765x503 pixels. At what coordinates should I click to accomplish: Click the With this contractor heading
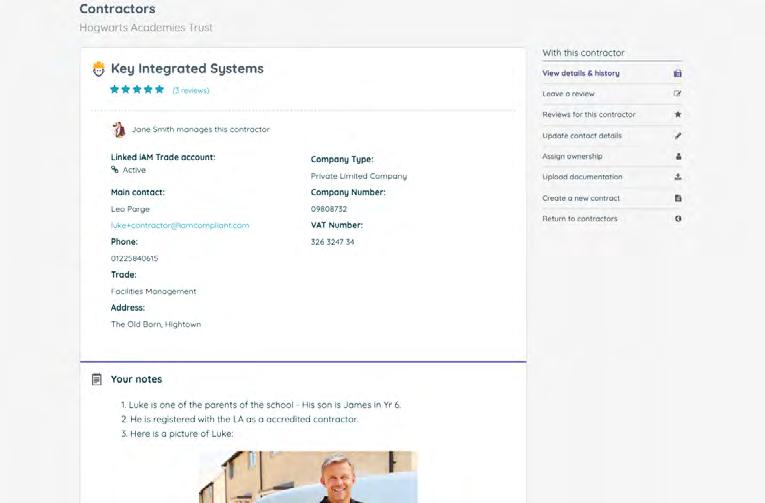[584, 53]
